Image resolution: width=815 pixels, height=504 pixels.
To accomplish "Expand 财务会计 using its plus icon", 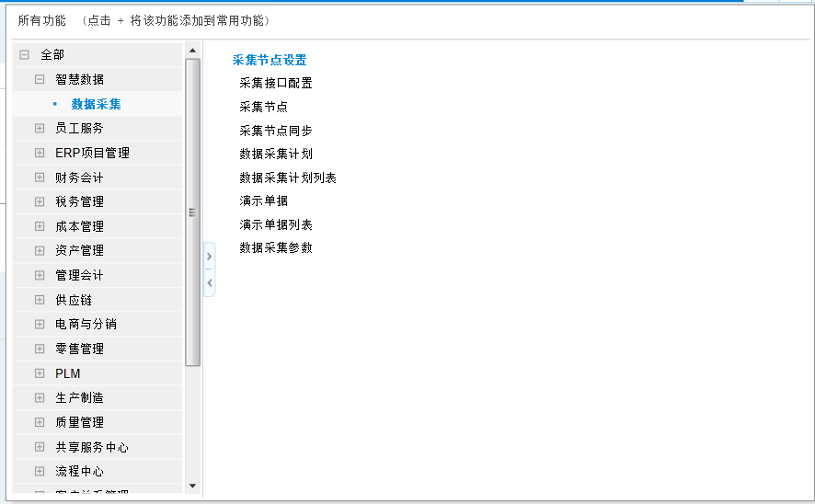I will coord(40,178).
